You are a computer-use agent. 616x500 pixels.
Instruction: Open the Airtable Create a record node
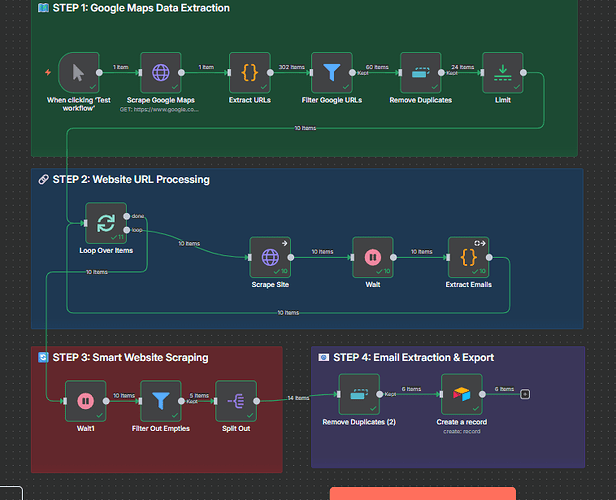(x=462, y=394)
